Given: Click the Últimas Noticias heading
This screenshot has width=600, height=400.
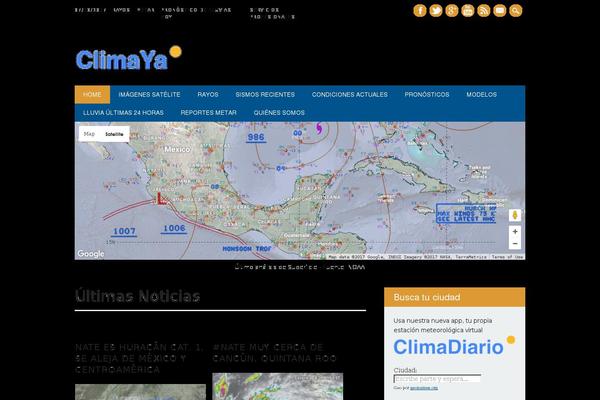Looking at the screenshot, I should 137,296.
